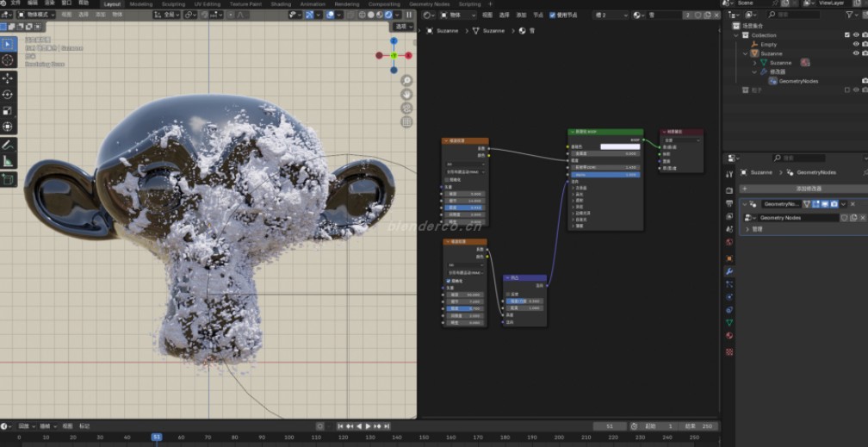Switch to the Animation workspace tab
Viewport: 868px width, 447px height.
(x=313, y=4)
